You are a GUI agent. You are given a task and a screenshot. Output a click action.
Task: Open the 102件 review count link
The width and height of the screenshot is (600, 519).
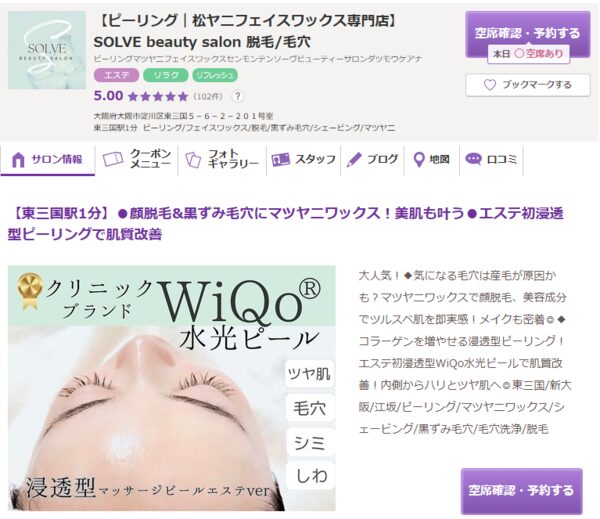tap(208, 96)
